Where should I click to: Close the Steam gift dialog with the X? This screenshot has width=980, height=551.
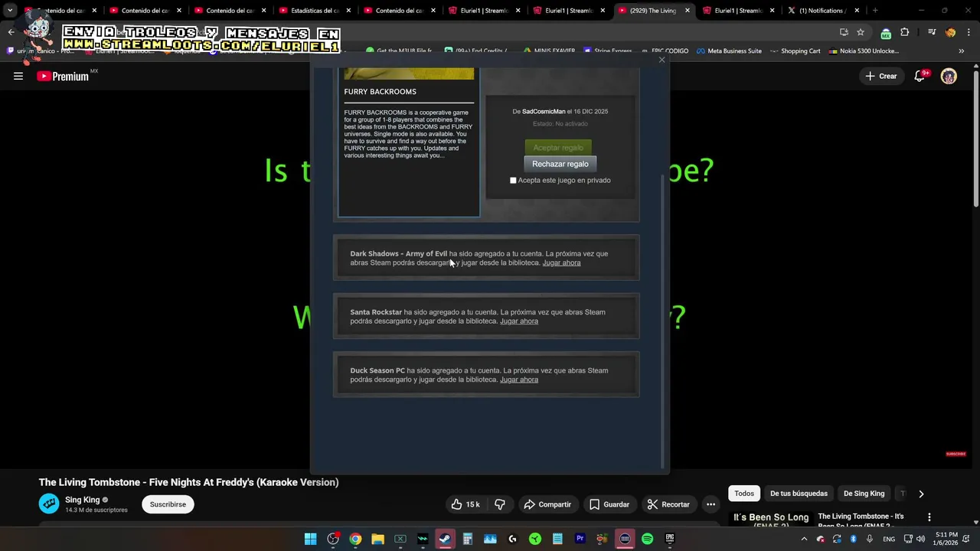pyautogui.click(x=662, y=60)
